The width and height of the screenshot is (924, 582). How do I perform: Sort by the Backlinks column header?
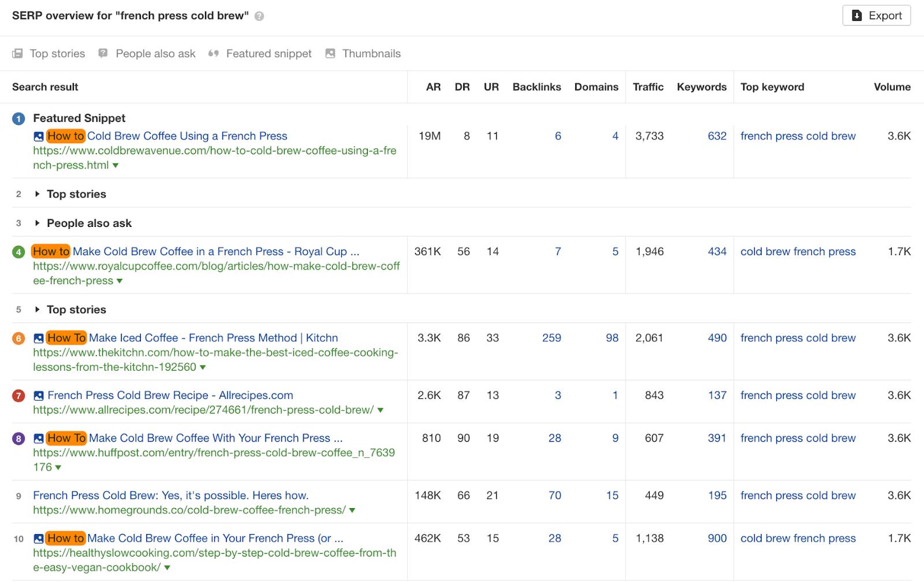pyautogui.click(x=536, y=87)
